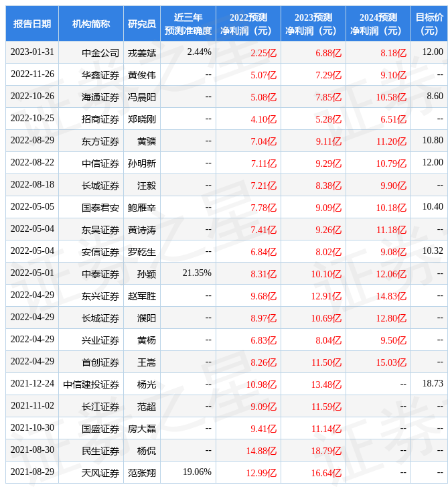448x489 pixels.
Task: Click the 2022预测净利润 column header
Action: click(248, 23)
